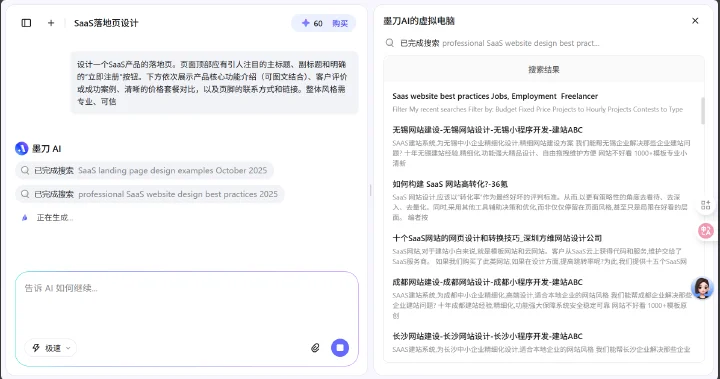Stop generation with the purple stop button
Viewport: 720px width, 379px height.
(x=340, y=348)
